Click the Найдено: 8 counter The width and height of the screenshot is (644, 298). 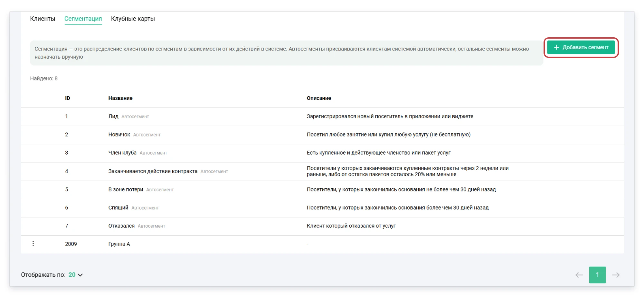tap(43, 78)
